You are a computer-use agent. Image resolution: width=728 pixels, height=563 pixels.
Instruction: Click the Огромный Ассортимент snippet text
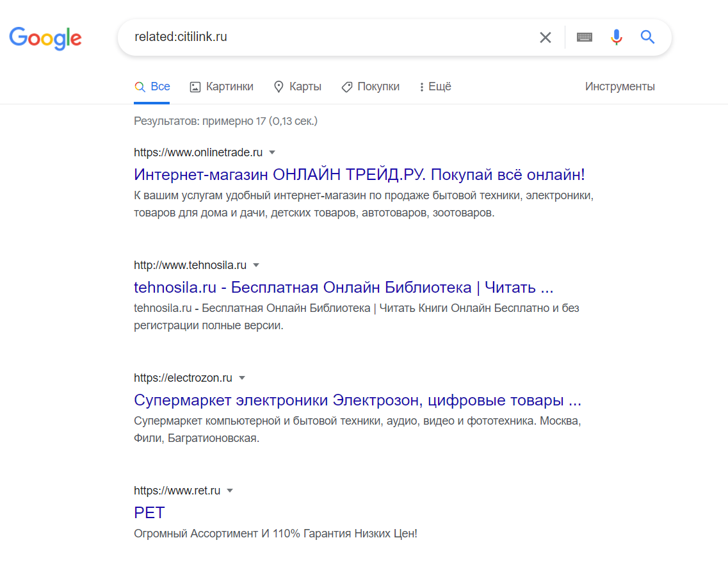[275, 534]
